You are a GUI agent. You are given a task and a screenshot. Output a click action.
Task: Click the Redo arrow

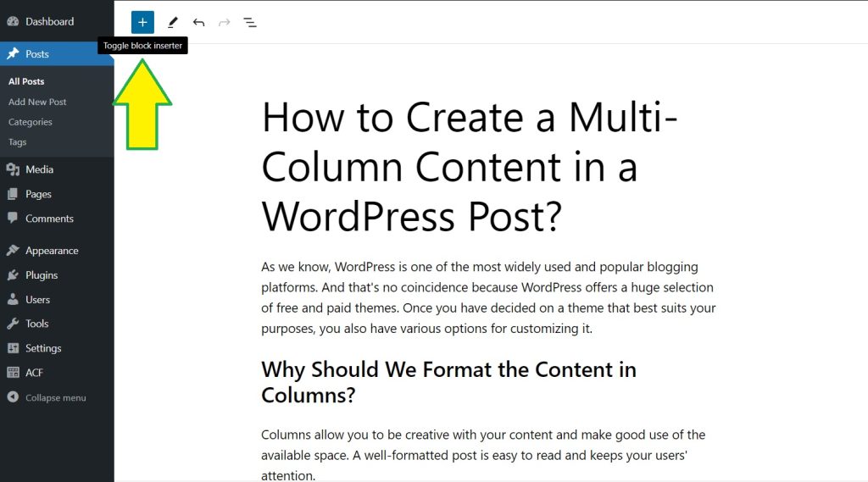point(224,22)
